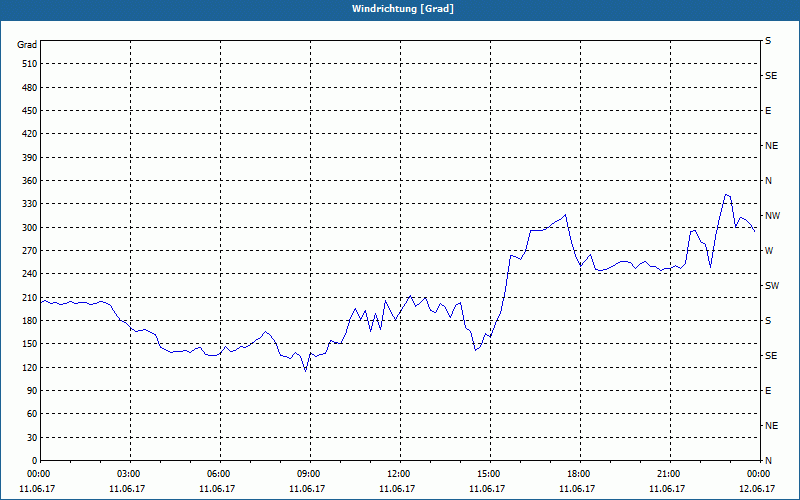Click the 480 y-axis value
Image resolution: width=800 pixels, height=500 pixels.
click(x=30, y=88)
